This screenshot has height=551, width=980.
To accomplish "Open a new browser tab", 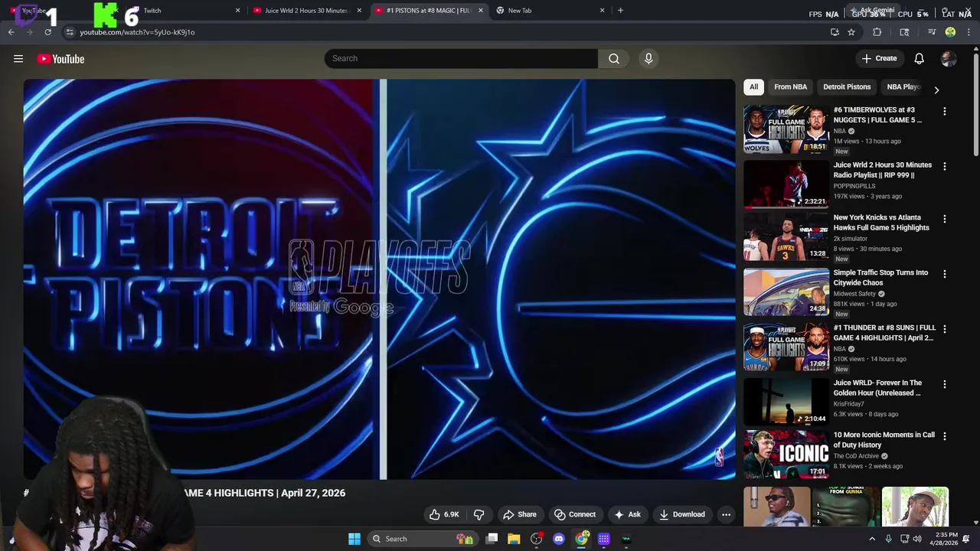I will click(620, 11).
